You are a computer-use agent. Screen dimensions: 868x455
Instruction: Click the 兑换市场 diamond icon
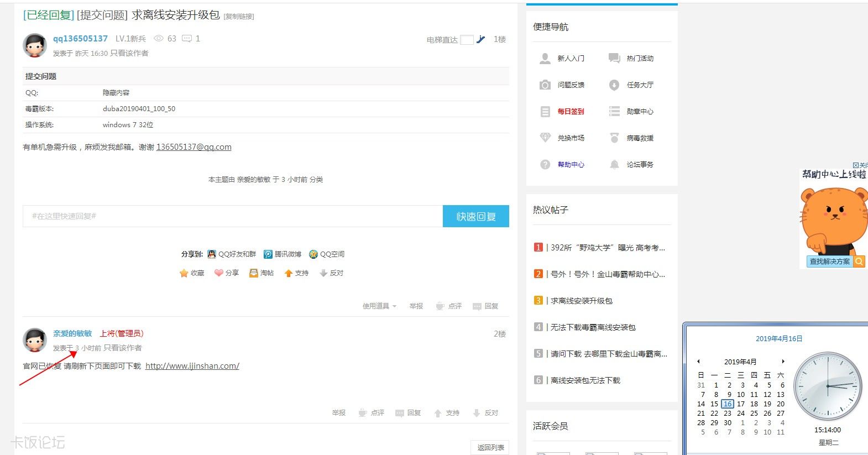pyautogui.click(x=545, y=138)
